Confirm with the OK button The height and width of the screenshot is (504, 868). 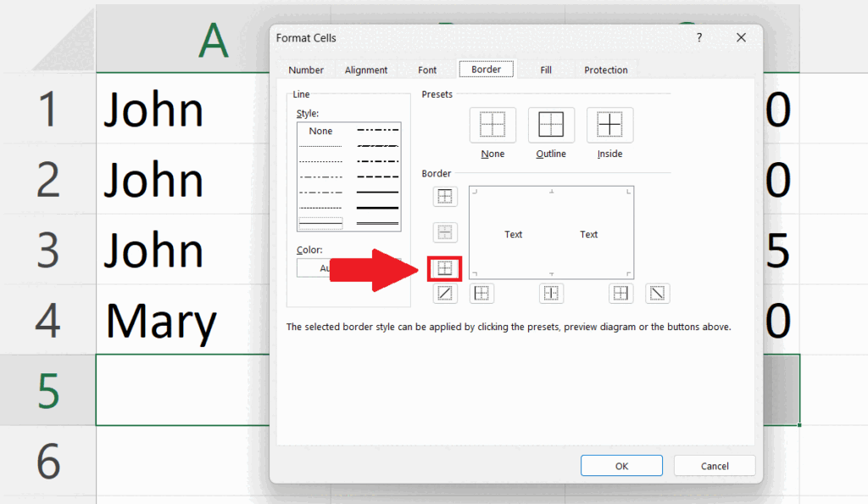(621, 466)
